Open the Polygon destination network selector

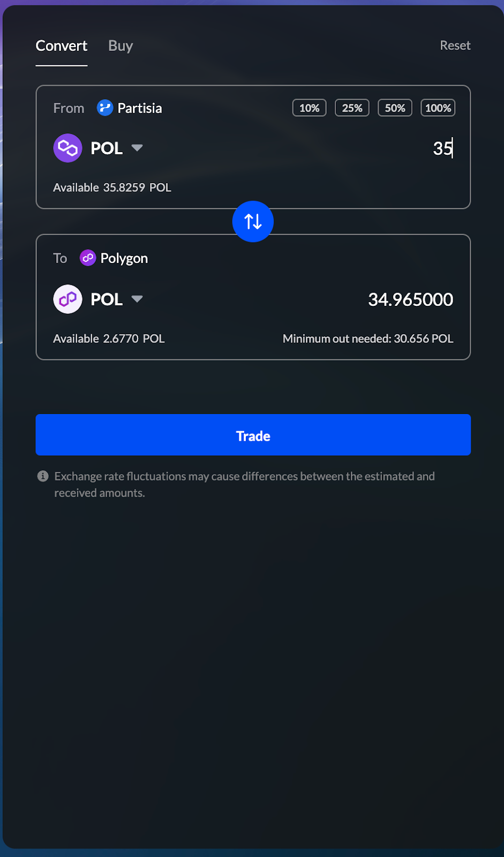tap(114, 258)
